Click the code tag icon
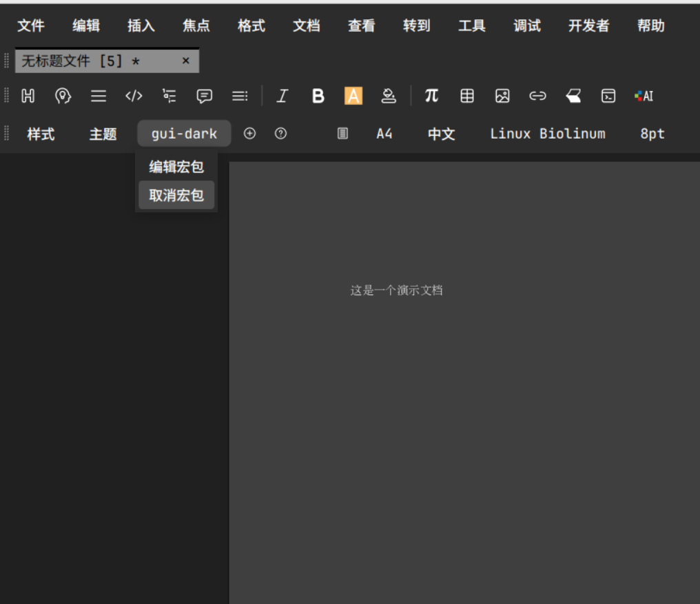This screenshot has width=700, height=604. click(134, 96)
